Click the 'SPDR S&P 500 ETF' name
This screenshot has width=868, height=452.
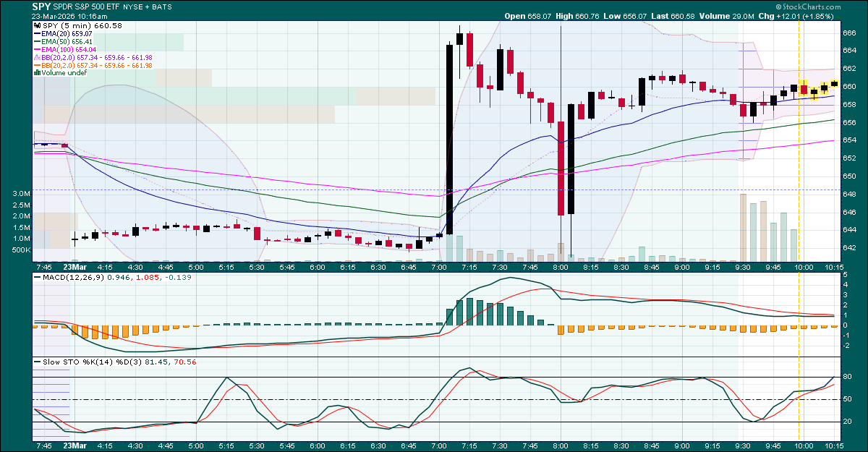pos(87,7)
